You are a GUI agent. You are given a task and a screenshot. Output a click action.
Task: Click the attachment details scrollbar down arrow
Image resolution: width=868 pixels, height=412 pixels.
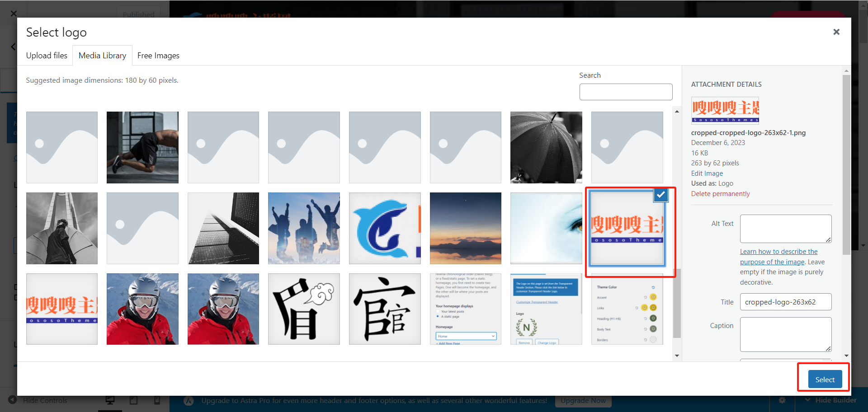click(x=846, y=356)
